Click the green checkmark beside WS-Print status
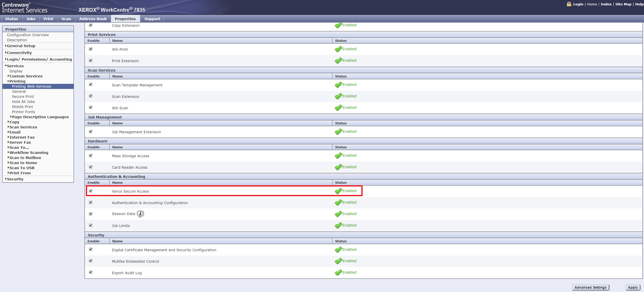This screenshot has width=644, height=292. click(x=338, y=49)
